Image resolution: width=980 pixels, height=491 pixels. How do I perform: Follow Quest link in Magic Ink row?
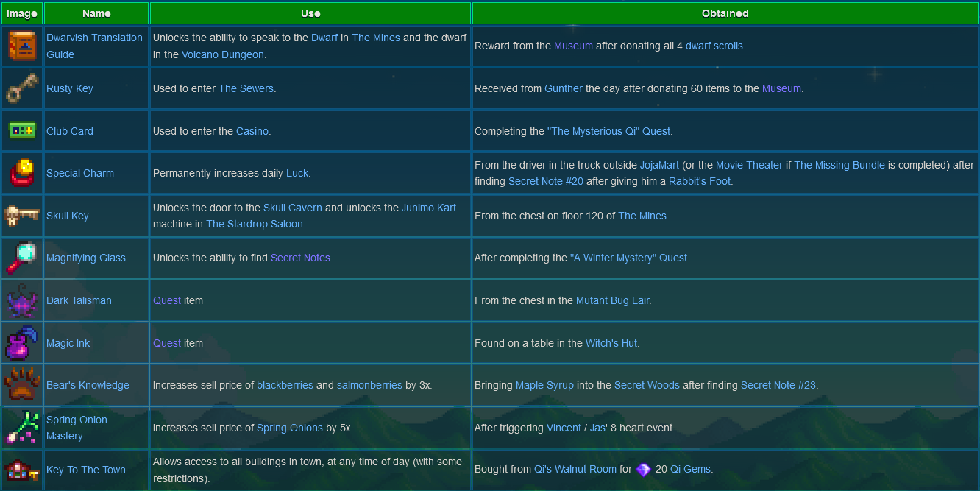167,343
